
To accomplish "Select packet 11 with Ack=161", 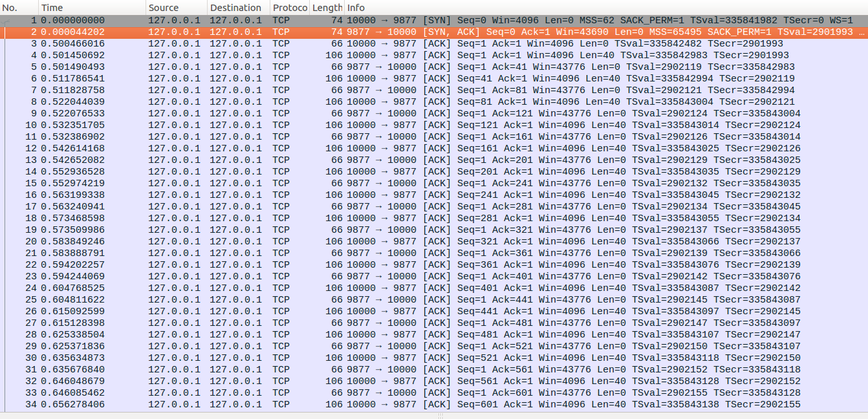I will pyautogui.click(x=434, y=136).
